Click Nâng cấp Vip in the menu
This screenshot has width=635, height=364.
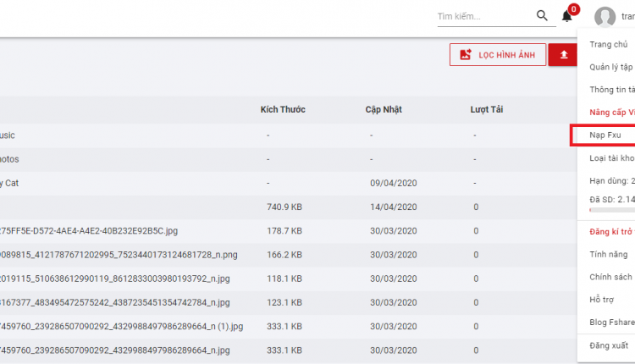point(612,113)
